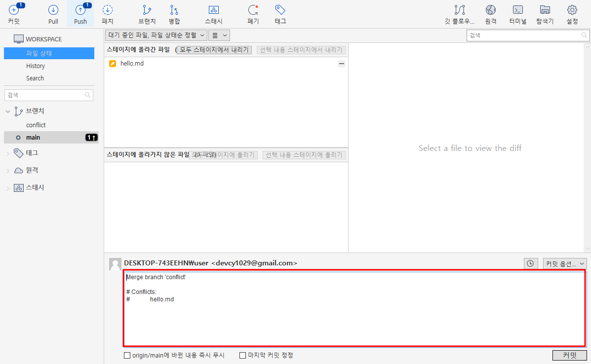Open the 커밋 옵션 dropdown
The height and width of the screenshot is (364, 591).
(565, 263)
